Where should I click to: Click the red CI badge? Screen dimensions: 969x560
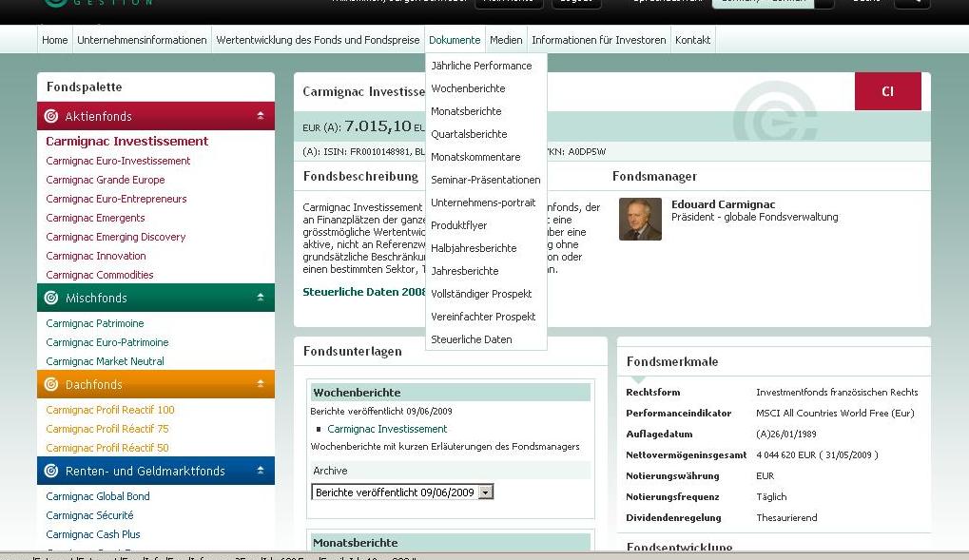887,91
